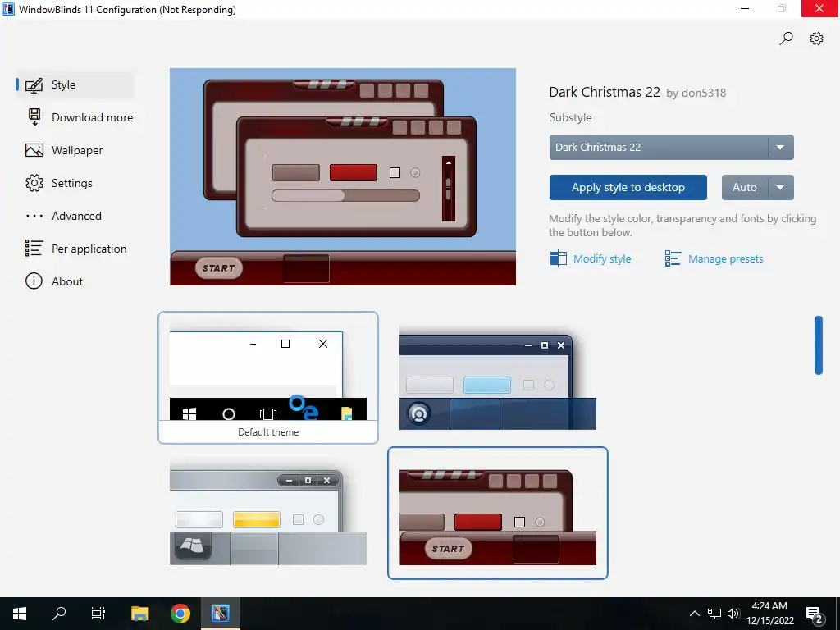The height and width of the screenshot is (630, 840).
Task: Click the Dark Christmas 22 title text
Action: coord(605,92)
